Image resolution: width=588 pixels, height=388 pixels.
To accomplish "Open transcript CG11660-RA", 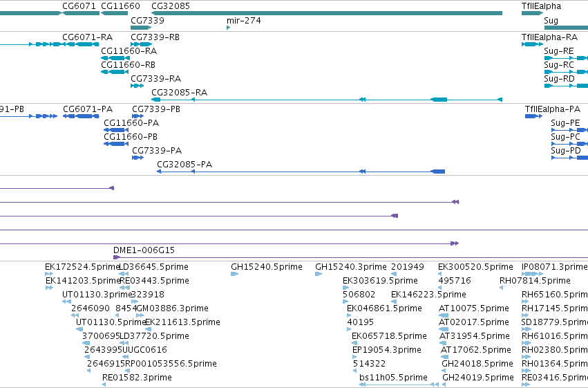I will click(x=129, y=51).
